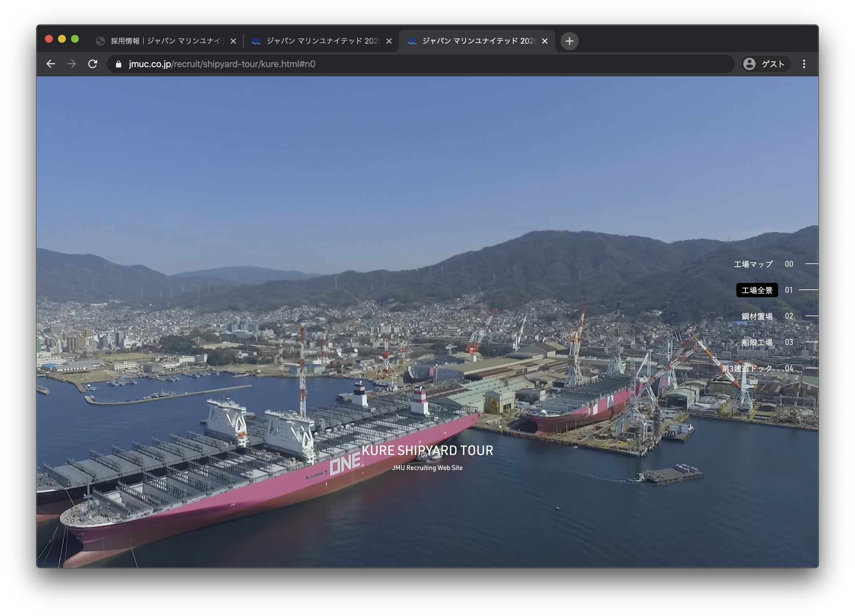Maximize the window with green button

click(x=75, y=39)
